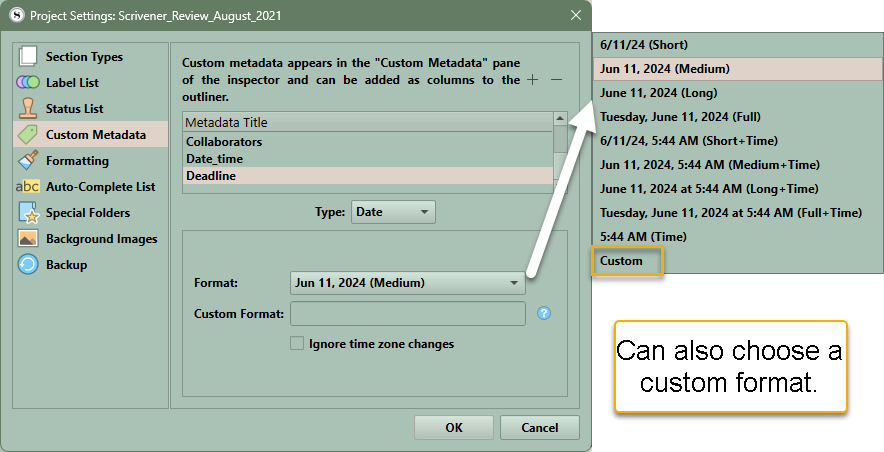Choose 6/11/24 (Short) date format

click(737, 45)
